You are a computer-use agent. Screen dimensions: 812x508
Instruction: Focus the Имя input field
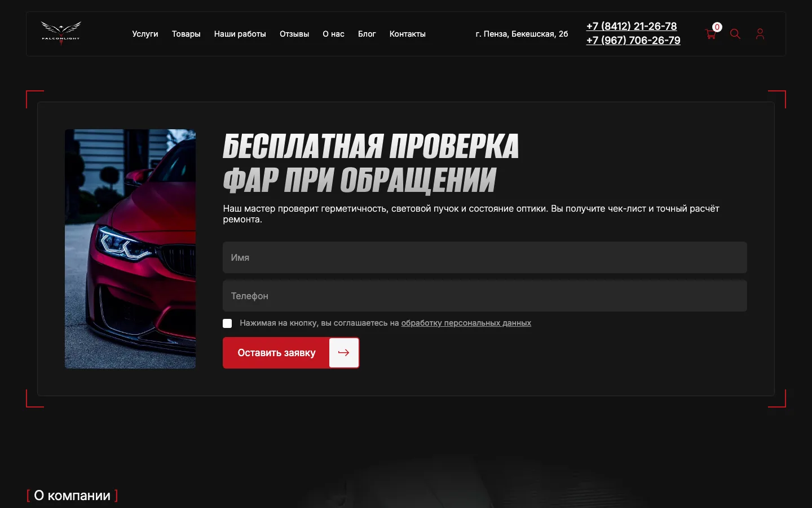[x=485, y=257]
